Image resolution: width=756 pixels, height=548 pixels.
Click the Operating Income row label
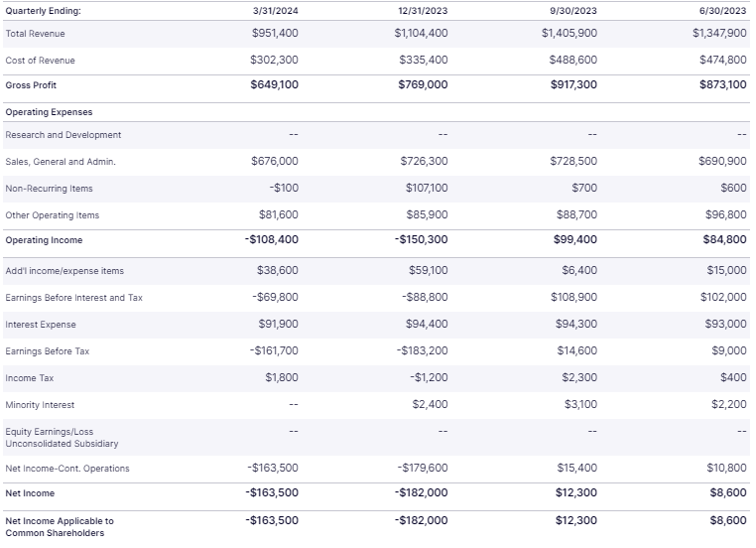coord(44,240)
